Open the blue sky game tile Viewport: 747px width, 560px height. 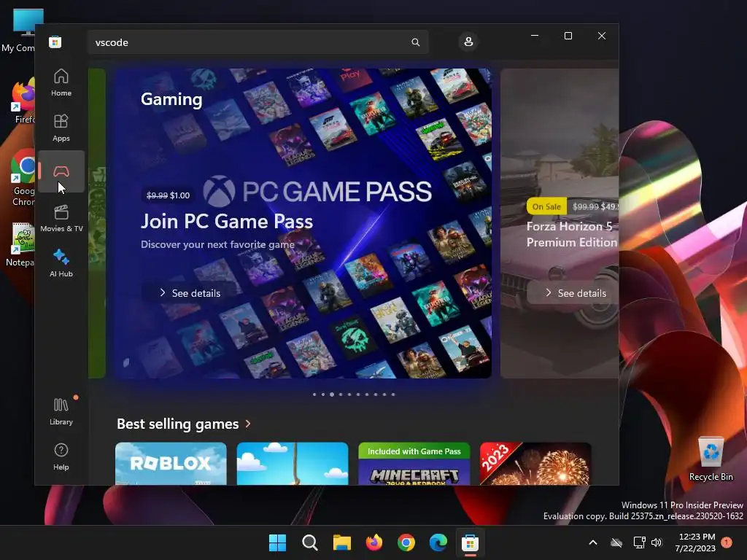click(293, 464)
